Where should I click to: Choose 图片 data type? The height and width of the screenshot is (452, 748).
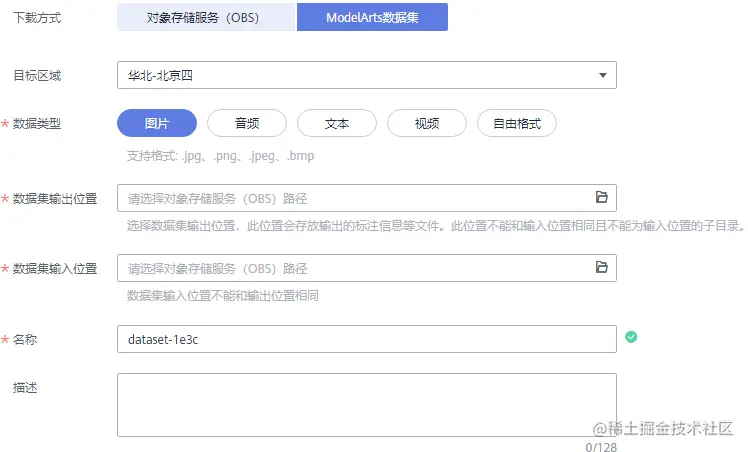pyautogui.click(x=157, y=123)
